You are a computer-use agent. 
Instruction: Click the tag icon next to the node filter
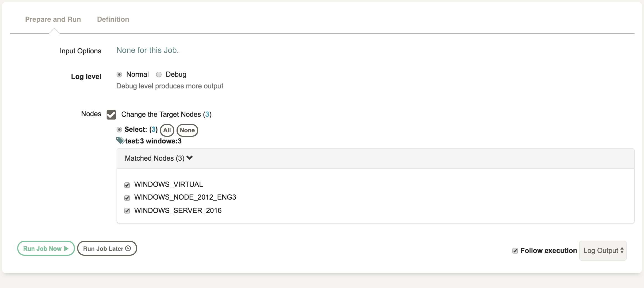[120, 140]
